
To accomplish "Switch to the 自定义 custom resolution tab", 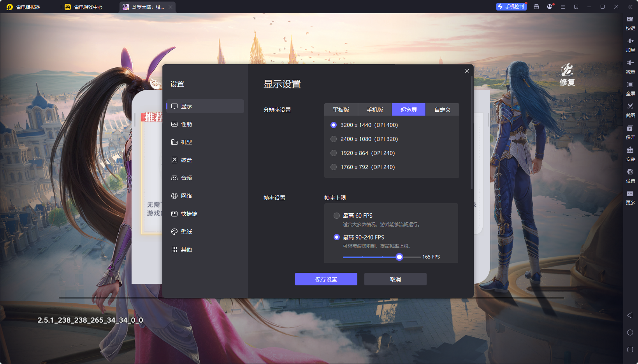I will pos(443,110).
